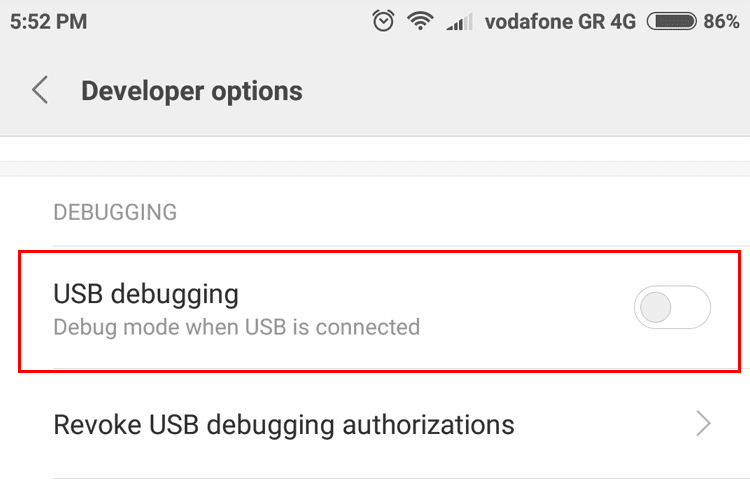Select Revoke USB debugging authorizations text
Image resolution: width=750 pixels, height=500 pixels.
pyautogui.click(x=284, y=425)
